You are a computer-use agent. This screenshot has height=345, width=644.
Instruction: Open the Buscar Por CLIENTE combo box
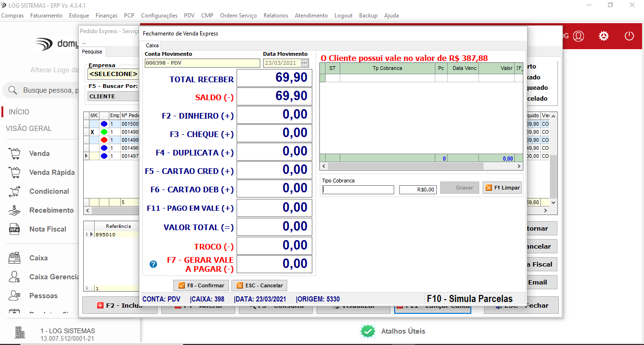pyautogui.click(x=113, y=96)
